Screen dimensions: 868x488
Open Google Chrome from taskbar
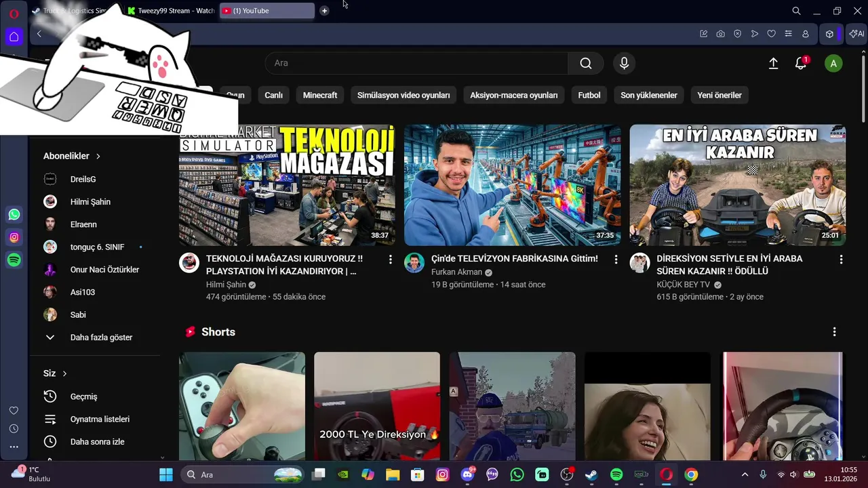pos(691,474)
